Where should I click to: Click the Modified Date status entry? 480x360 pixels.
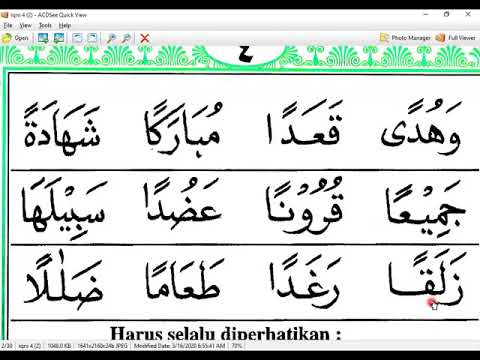tap(179, 346)
